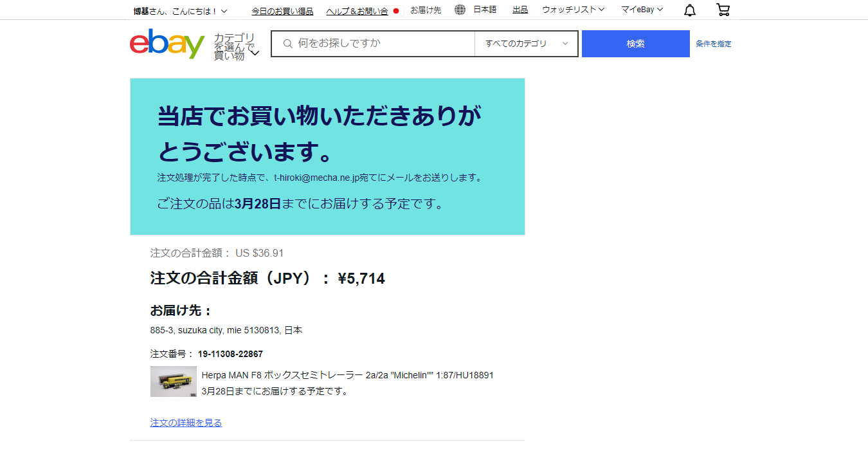
Task: Open the shopping cart
Action: pos(723,10)
